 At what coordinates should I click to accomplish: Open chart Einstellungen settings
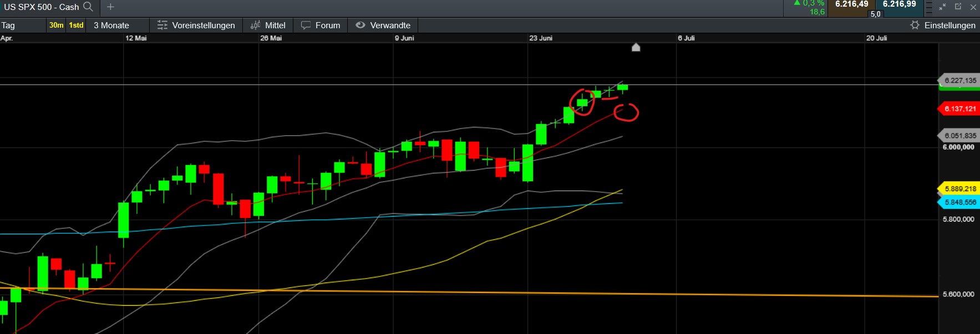[943, 25]
